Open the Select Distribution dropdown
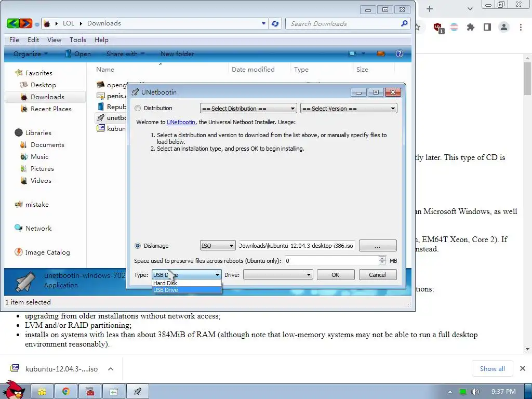This screenshot has height=399, width=532. coord(248,109)
